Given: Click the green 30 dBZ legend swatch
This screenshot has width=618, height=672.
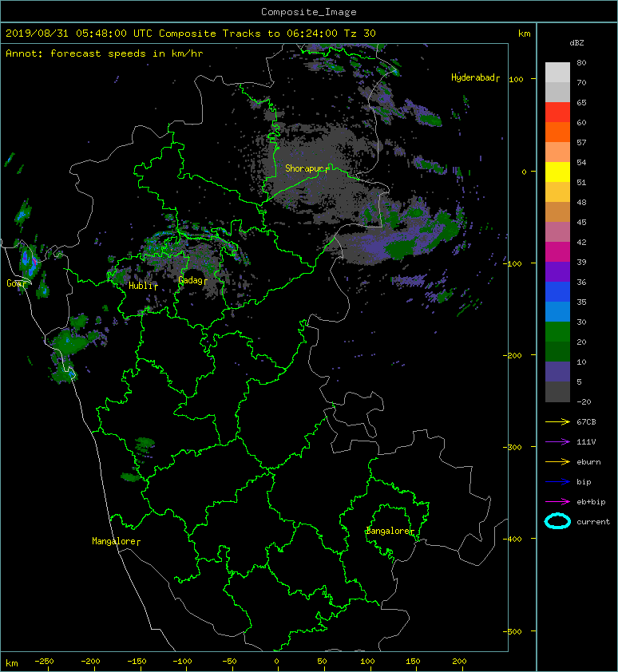Looking at the screenshot, I should (557, 331).
